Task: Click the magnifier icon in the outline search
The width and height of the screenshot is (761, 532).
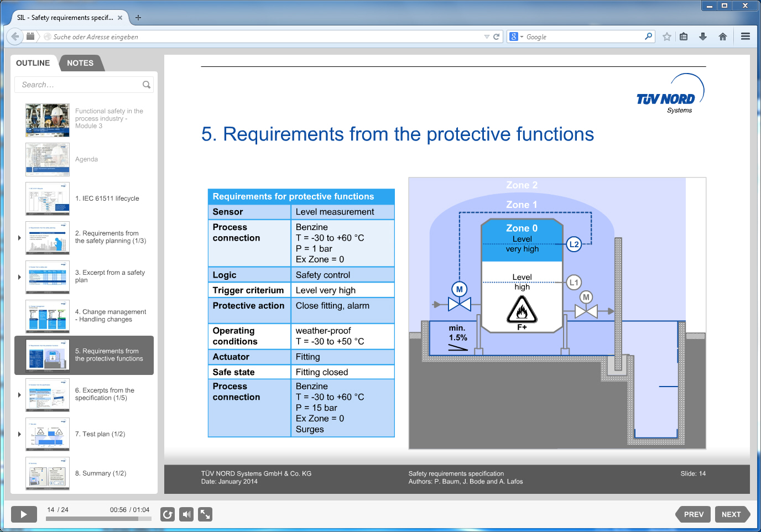Action: pos(146,85)
